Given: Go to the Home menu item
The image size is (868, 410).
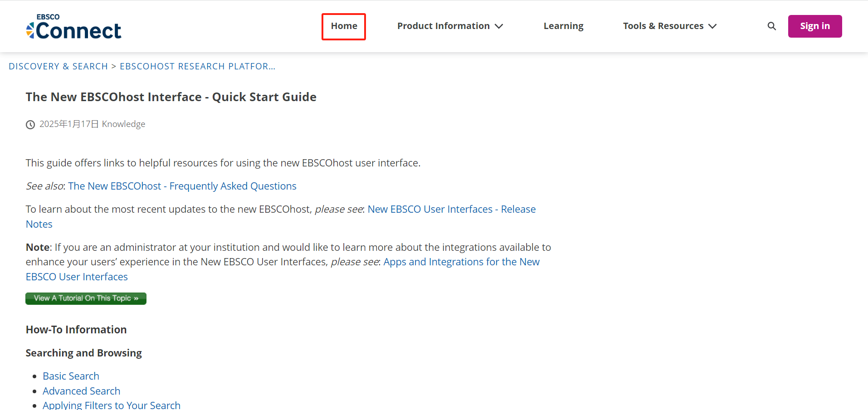Looking at the screenshot, I should [344, 26].
